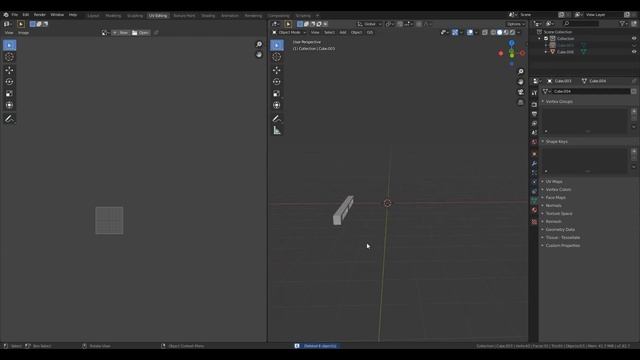Open the Select menu in the 3D viewport header
The height and width of the screenshot is (360, 640).
pos(329,32)
